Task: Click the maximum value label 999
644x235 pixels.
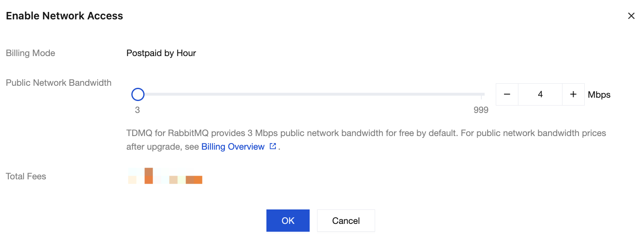Action: (x=481, y=110)
